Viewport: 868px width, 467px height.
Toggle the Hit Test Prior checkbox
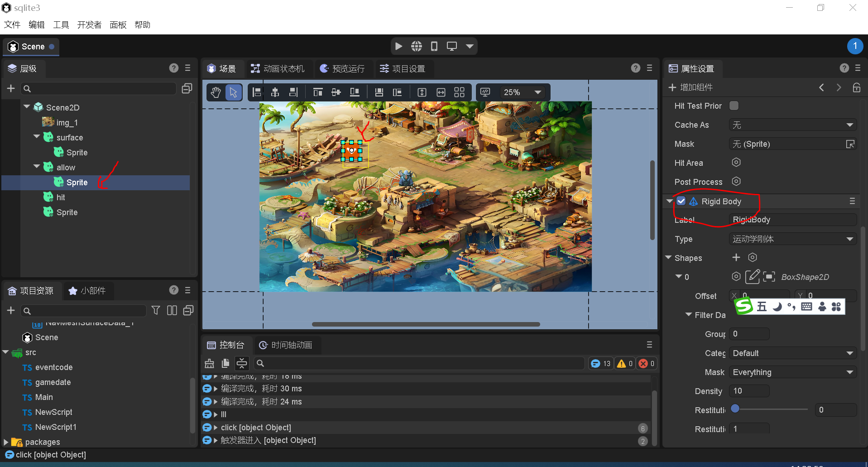click(x=734, y=106)
